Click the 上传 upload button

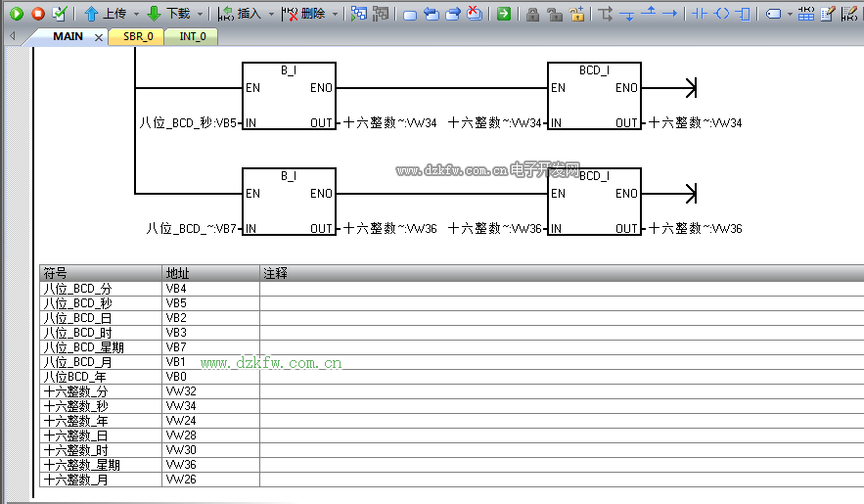tap(104, 14)
